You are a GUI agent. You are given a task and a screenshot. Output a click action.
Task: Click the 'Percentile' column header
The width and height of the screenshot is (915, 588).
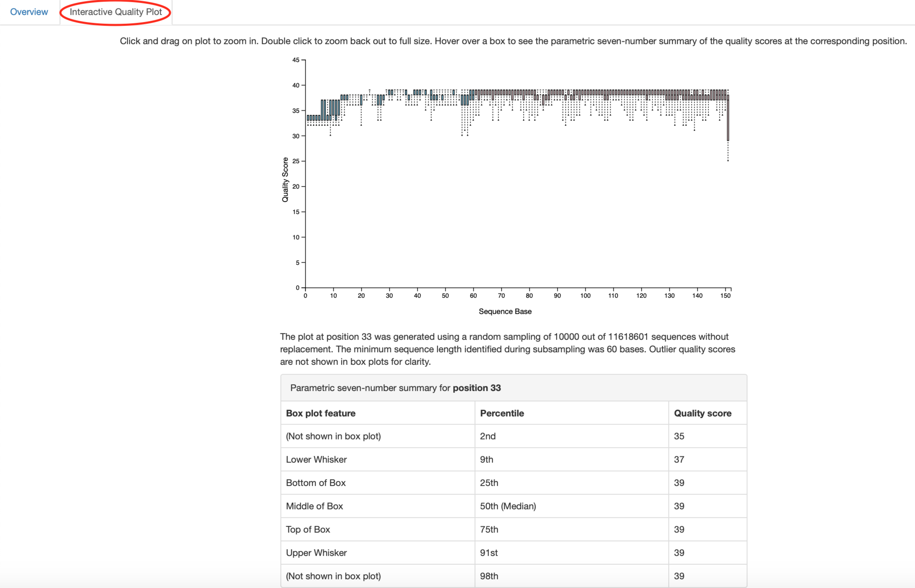point(502,413)
